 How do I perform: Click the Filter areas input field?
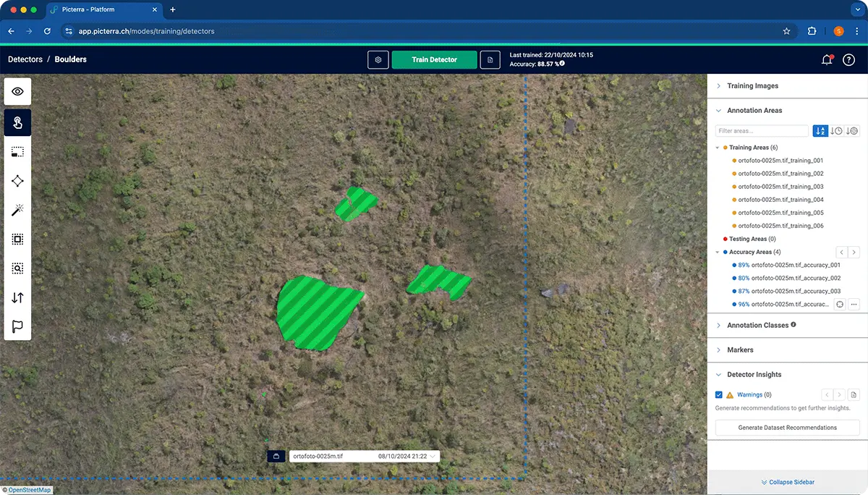point(762,131)
